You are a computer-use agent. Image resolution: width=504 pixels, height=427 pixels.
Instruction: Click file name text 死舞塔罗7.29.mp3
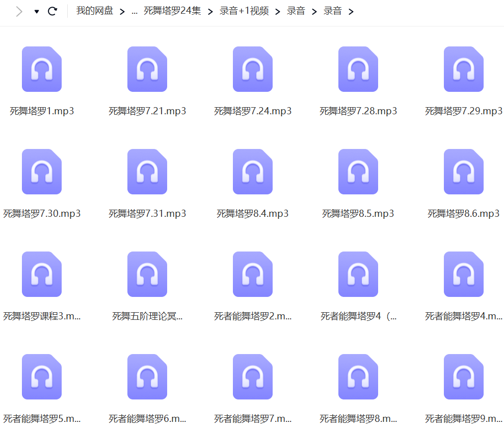click(x=464, y=111)
